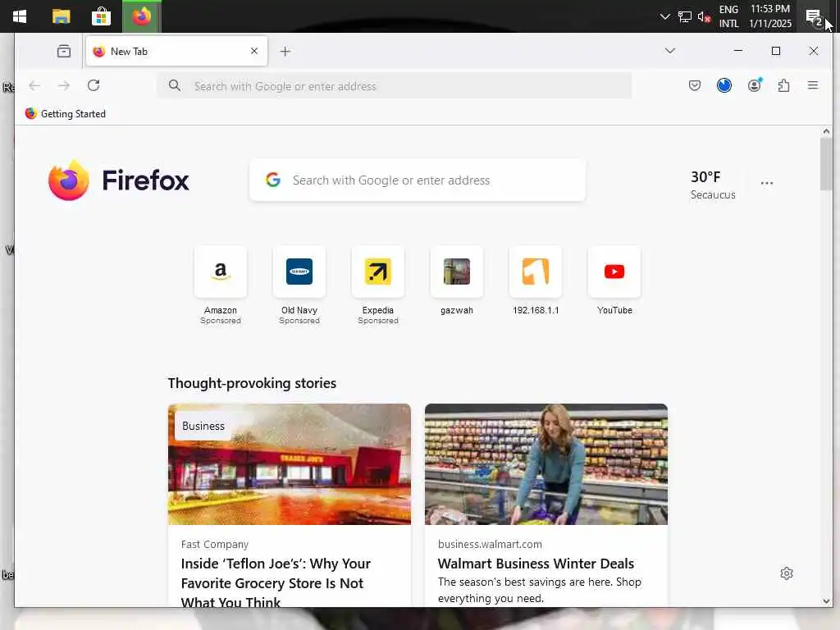
Task: Open File Explorer from the taskbar
Action: click(61, 16)
